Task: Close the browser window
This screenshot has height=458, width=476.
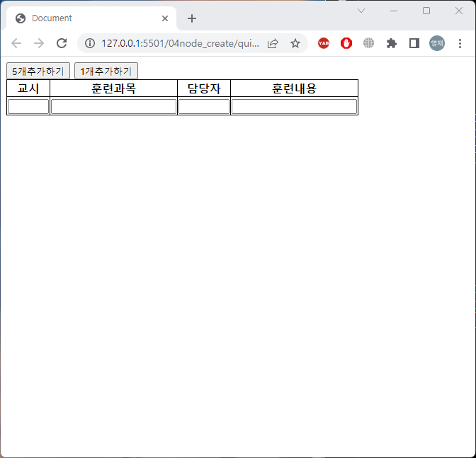Action: [x=459, y=11]
